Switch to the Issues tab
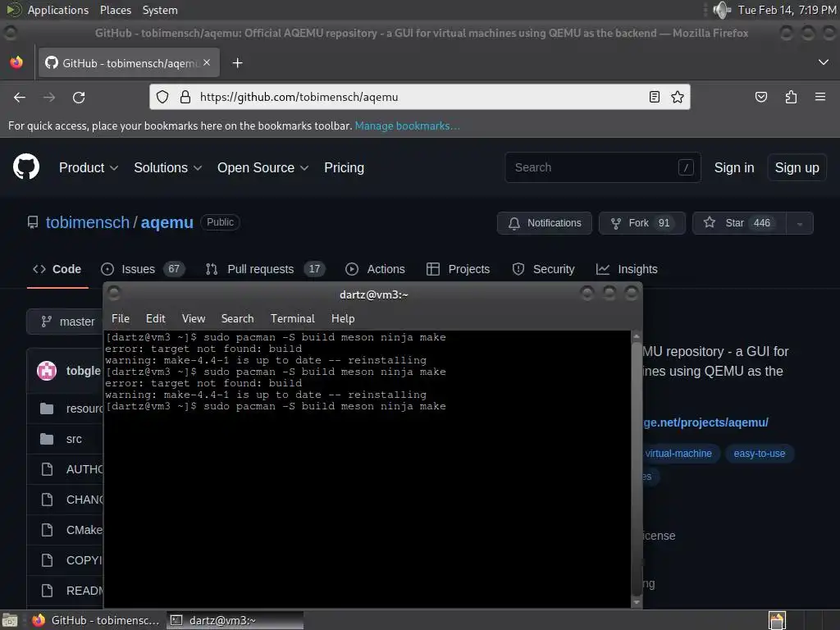The image size is (840, 630). (142, 269)
